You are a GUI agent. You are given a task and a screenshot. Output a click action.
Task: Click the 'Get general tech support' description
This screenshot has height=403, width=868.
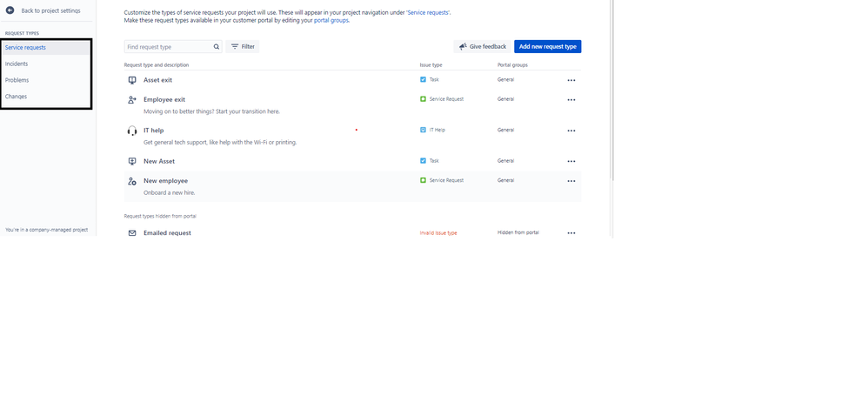pos(220,143)
